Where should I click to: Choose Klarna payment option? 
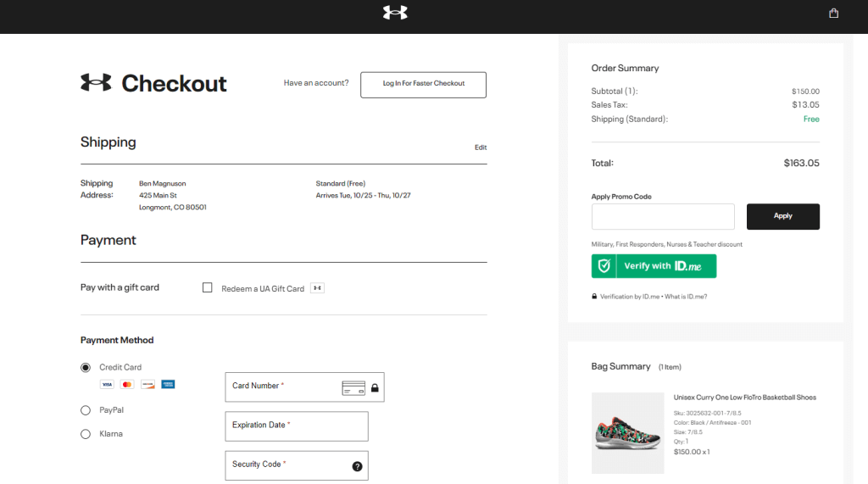[86, 434]
